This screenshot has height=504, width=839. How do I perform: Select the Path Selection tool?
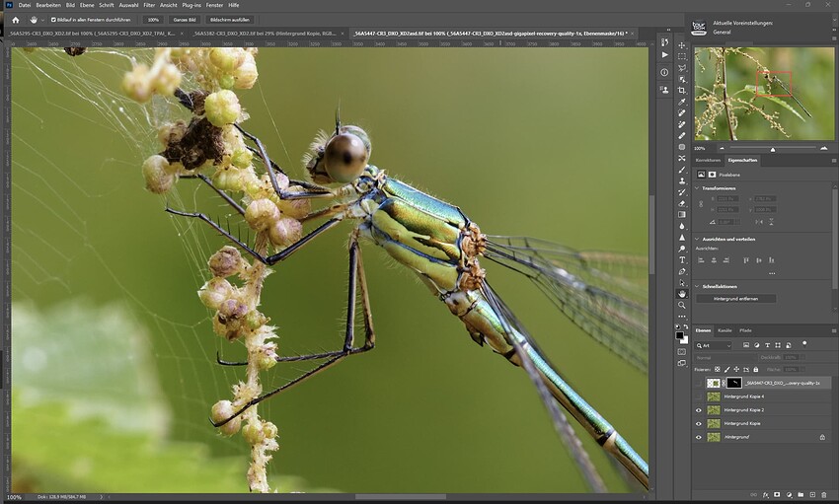click(x=682, y=283)
